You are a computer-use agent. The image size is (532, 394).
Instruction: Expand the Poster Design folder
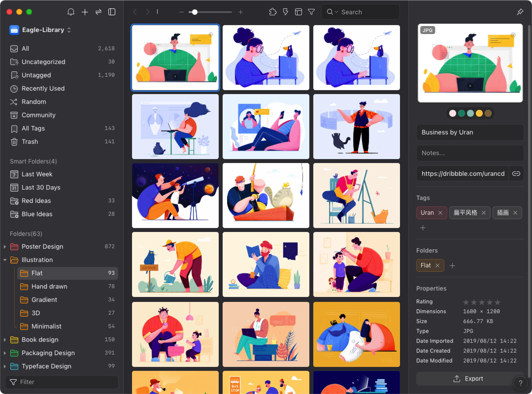[5, 246]
